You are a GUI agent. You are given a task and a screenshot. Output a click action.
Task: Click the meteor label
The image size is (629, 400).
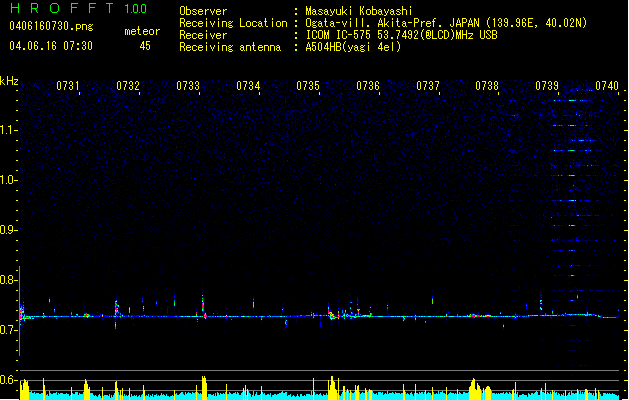pyautogui.click(x=142, y=31)
